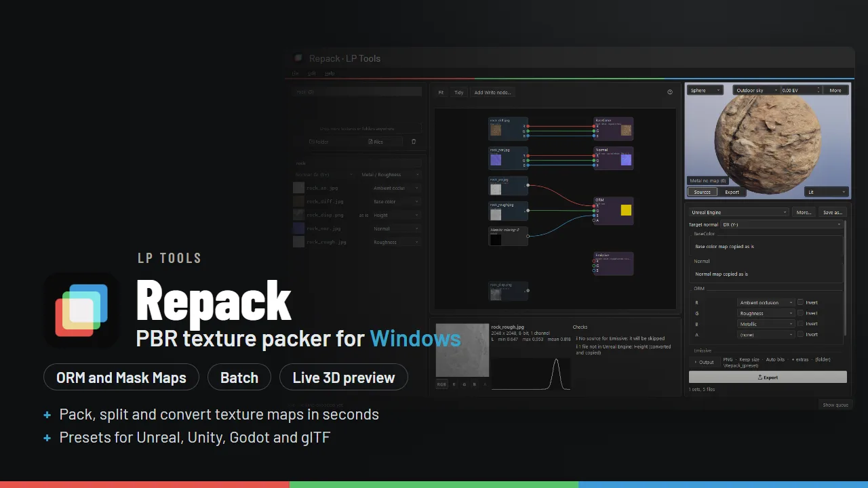
Task: Select the rock_rough.jpg source node
Action: pyautogui.click(x=508, y=211)
